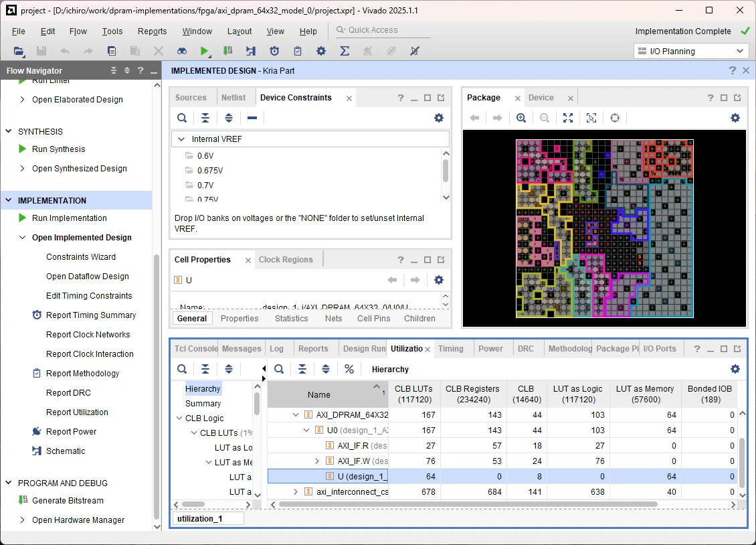
Task: Click Run Synthesis
Action: 58,149
